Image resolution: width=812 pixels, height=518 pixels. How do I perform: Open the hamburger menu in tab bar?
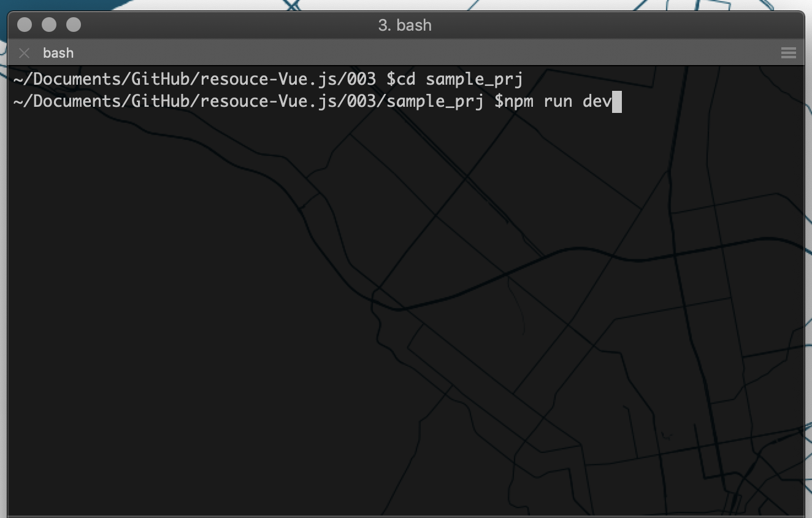click(x=789, y=53)
